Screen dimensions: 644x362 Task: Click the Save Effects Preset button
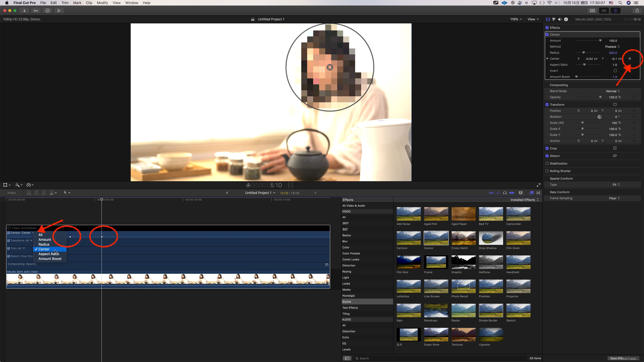click(624, 358)
